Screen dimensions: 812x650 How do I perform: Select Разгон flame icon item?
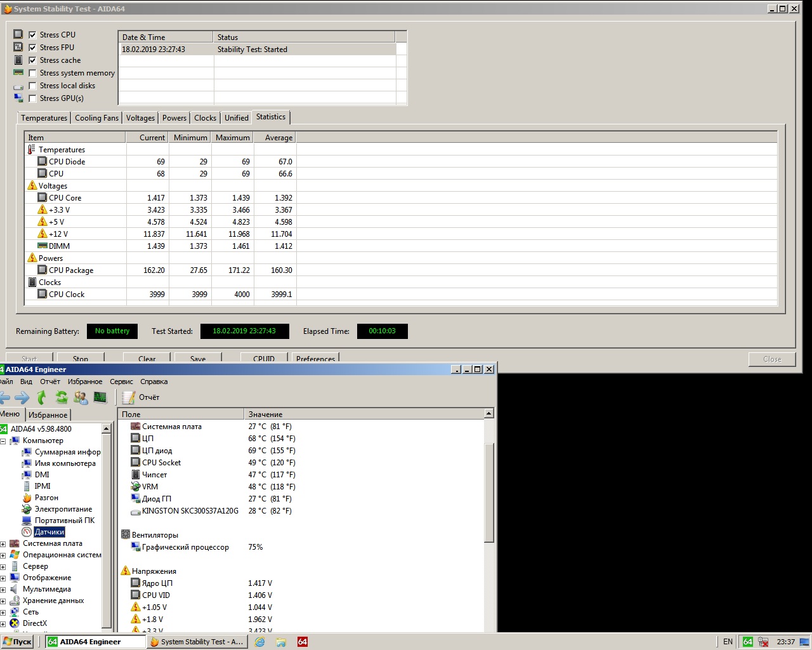[x=40, y=498]
